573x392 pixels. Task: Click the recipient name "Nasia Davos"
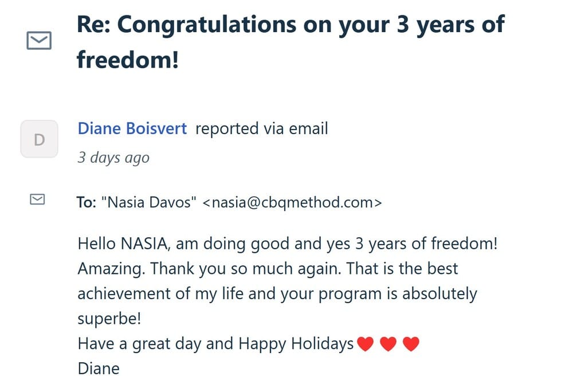(148, 202)
